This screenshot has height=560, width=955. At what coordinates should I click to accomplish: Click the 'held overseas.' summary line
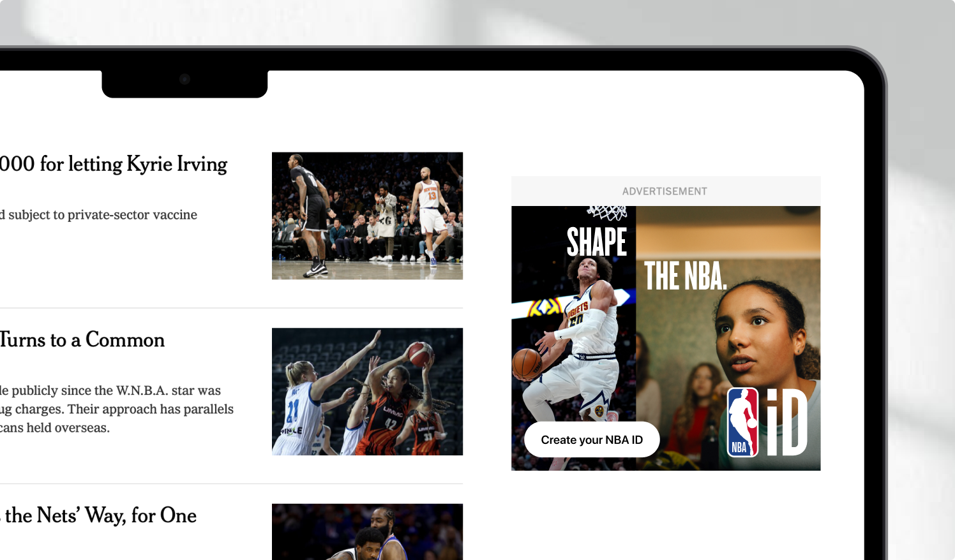pos(55,427)
